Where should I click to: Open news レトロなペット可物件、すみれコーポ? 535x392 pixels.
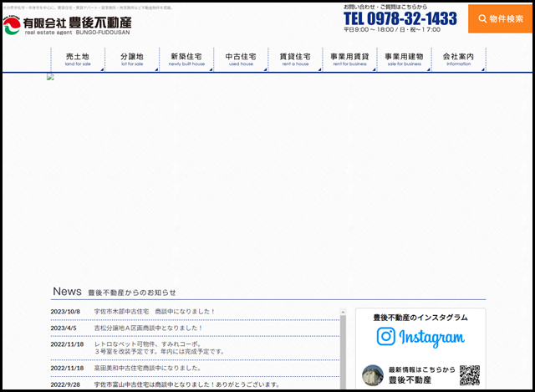coord(159,348)
